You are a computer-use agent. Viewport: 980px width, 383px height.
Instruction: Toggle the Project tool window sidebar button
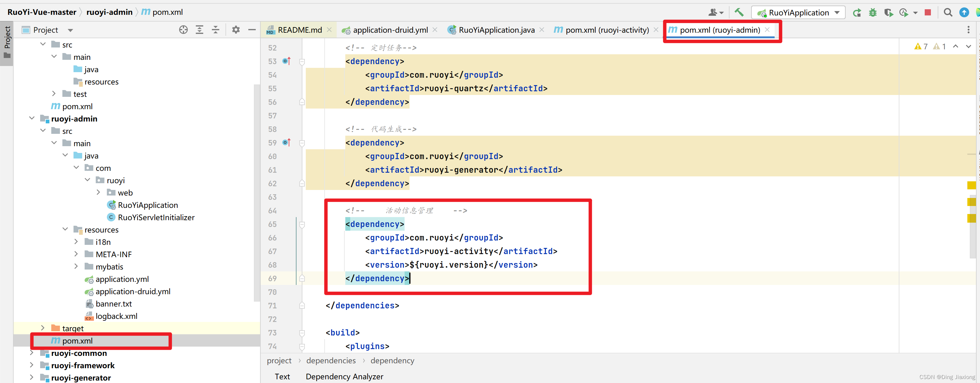point(7,42)
